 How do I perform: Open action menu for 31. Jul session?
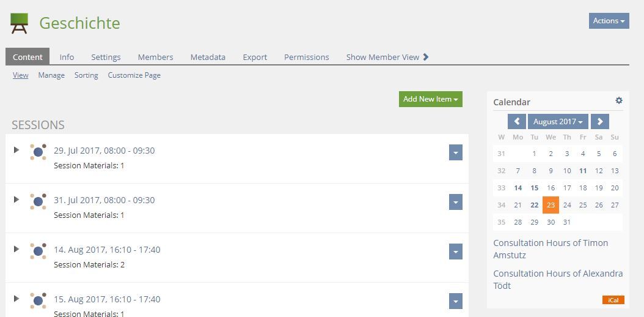tap(455, 202)
